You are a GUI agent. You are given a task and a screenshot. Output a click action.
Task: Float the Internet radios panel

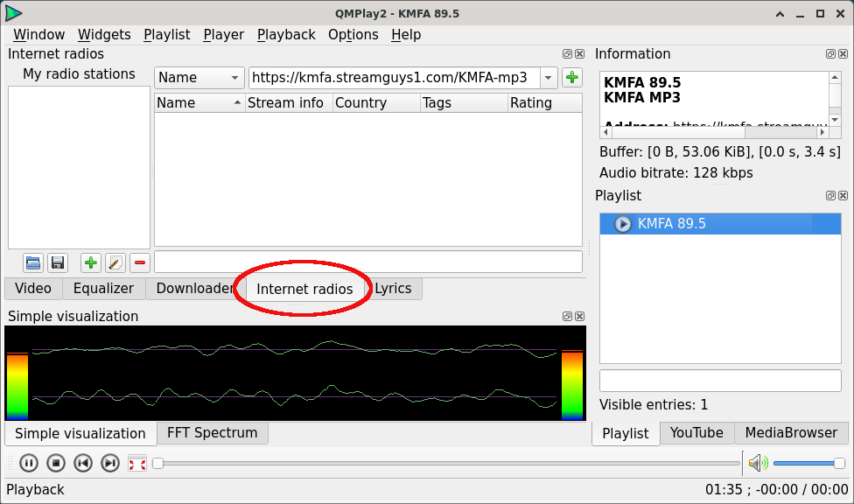tap(567, 54)
